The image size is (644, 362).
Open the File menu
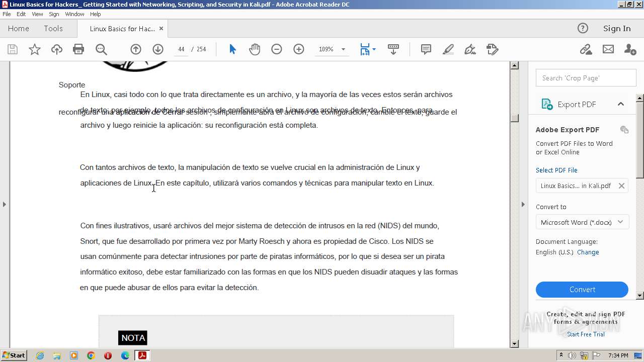[7, 14]
